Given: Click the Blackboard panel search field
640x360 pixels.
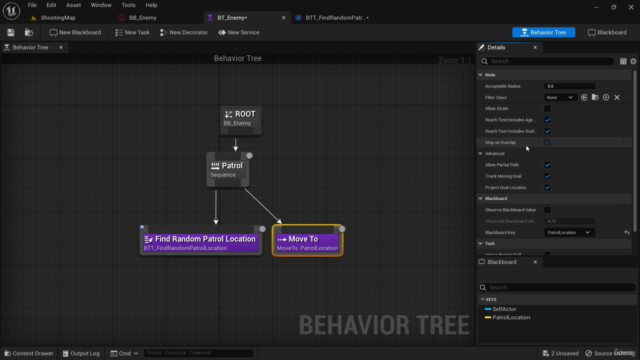Looking at the screenshot, I should (557, 288).
